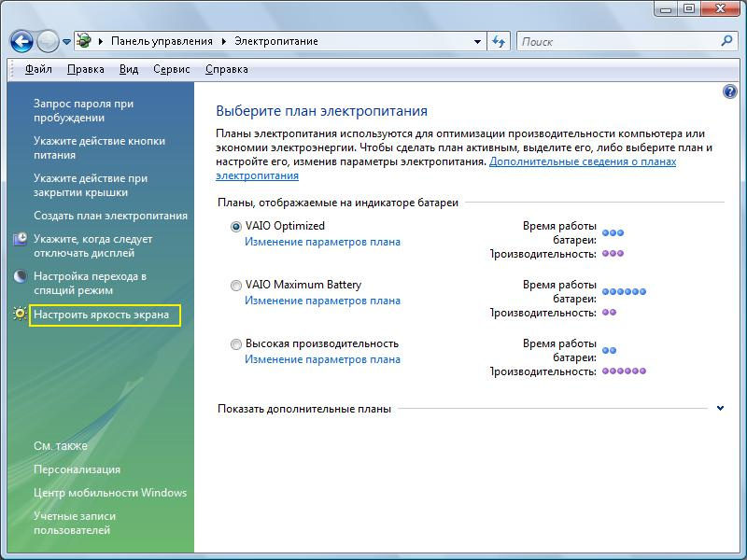Click the magnifying glass search icon
Viewport: 747px width, 560px height.
tap(728, 42)
